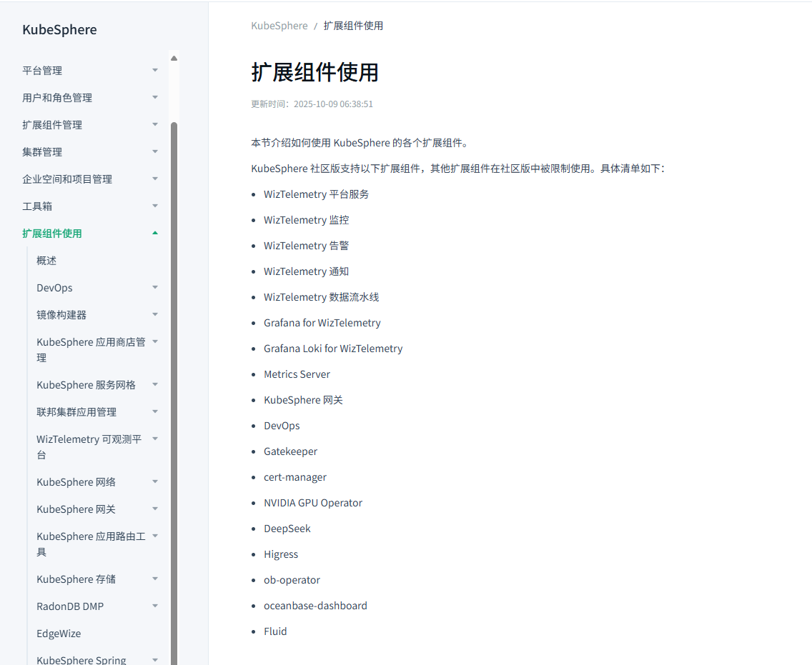Click the KubeSphere breadcrumb link
The height and width of the screenshot is (665, 812).
tap(279, 26)
